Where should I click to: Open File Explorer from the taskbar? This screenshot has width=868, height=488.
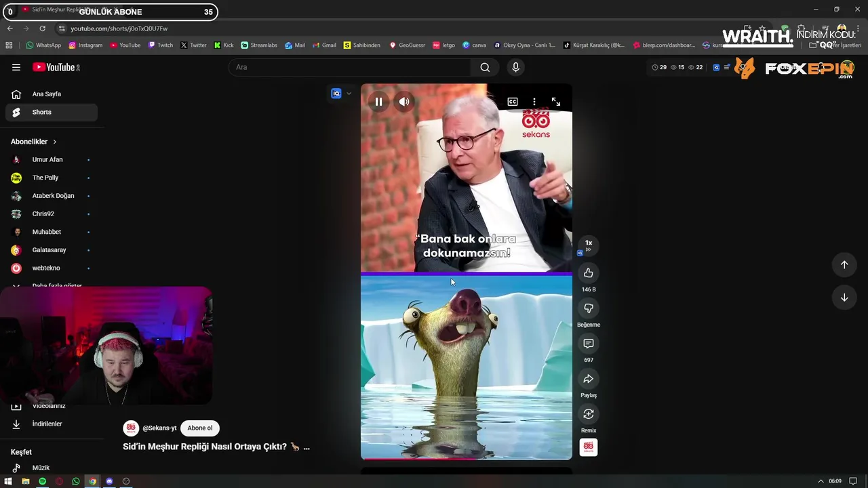click(x=25, y=481)
